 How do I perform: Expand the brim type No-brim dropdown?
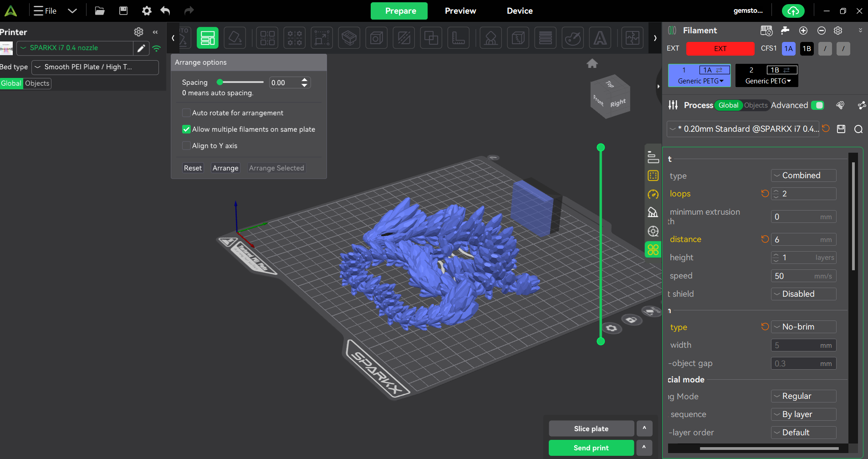tap(803, 327)
